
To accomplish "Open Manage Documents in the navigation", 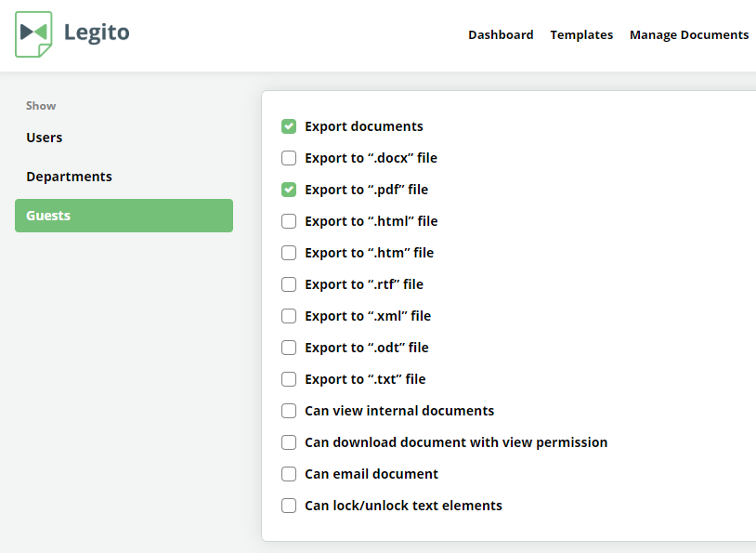I will [x=689, y=34].
